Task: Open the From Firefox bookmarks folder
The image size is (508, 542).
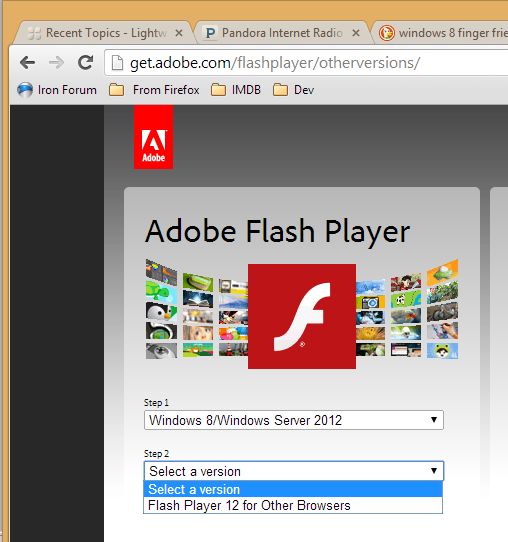Action: 154,90
